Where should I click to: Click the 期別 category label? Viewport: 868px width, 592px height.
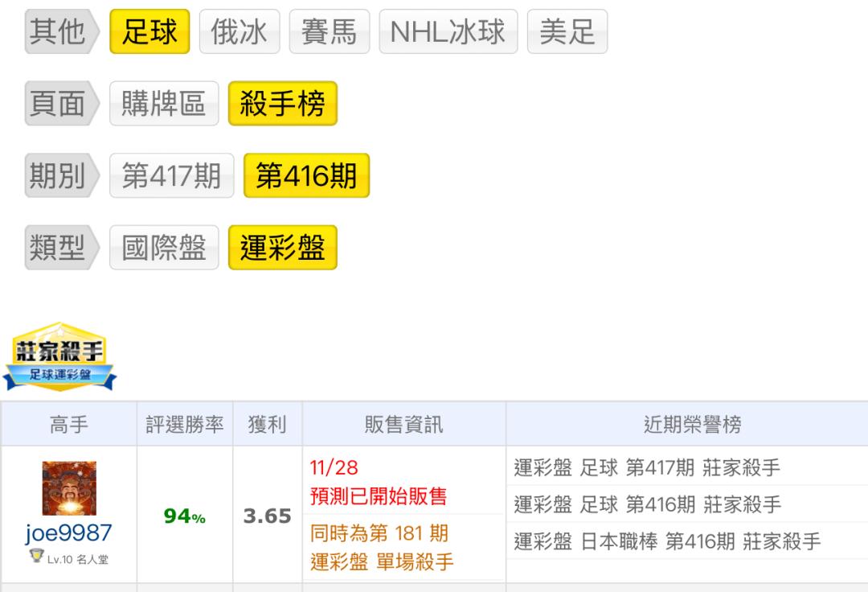[x=62, y=175]
